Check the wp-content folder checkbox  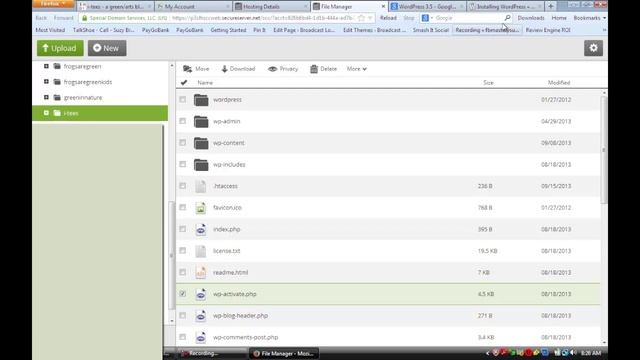182,143
